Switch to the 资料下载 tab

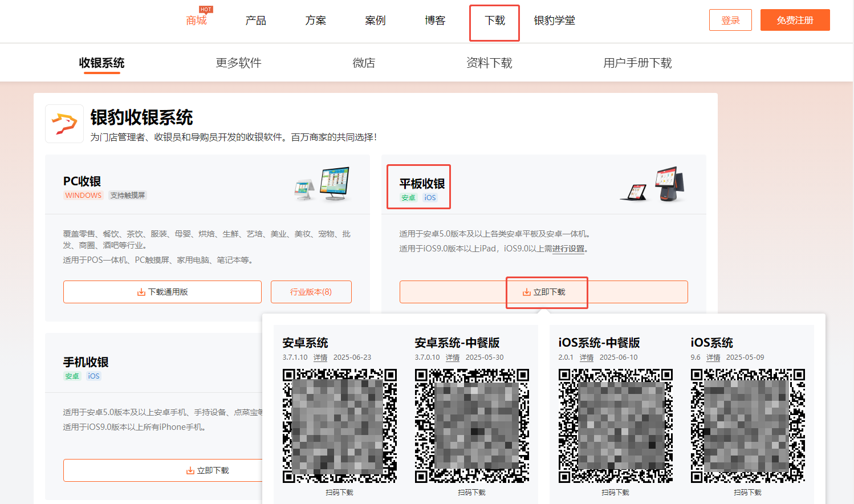(489, 63)
